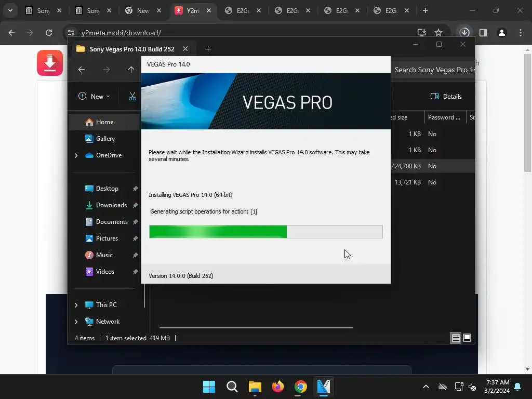Click the Cut scissors icon

(x=132, y=96)
